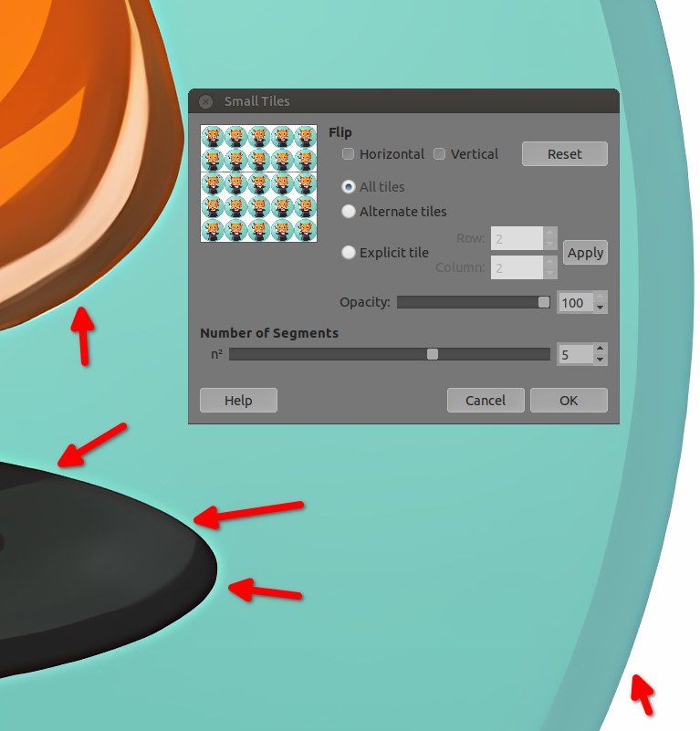
Task: Click the Number of Segments slider
Action: click(x=390, y=354)
